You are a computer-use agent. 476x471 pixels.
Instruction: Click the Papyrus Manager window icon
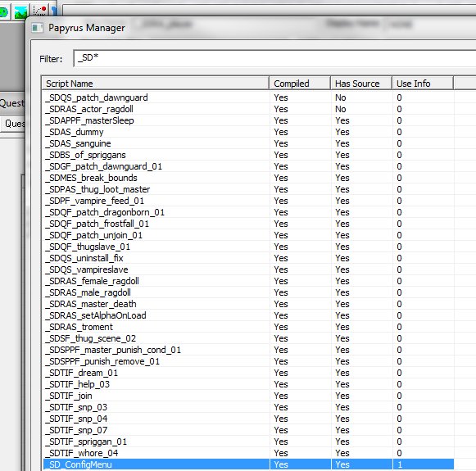38,28
